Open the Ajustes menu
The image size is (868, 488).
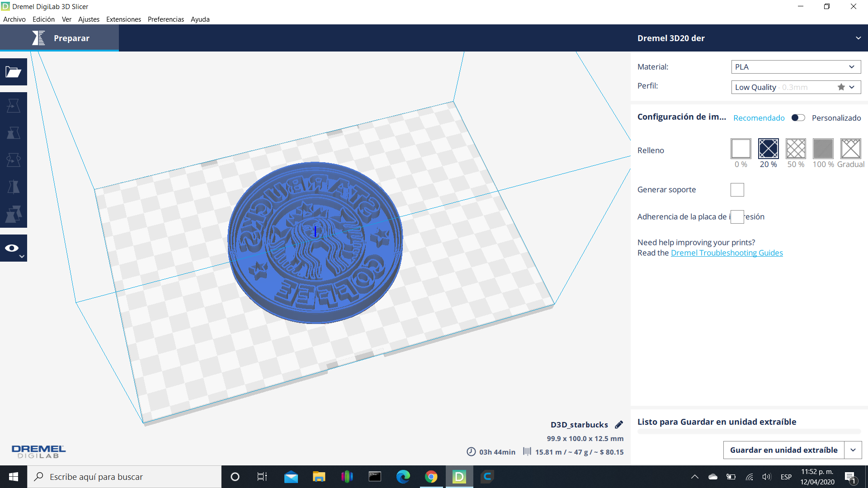pos(89,19)
